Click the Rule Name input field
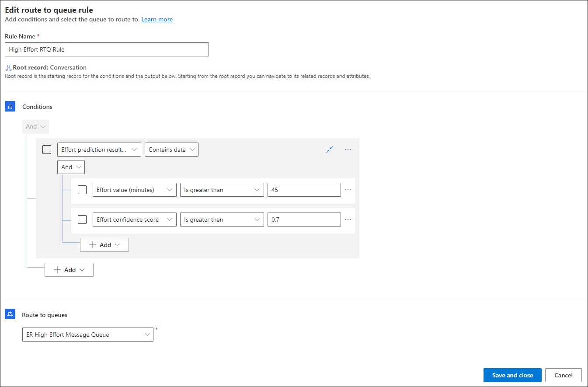Viewport: 588px width, 387px height. (107, 49)
